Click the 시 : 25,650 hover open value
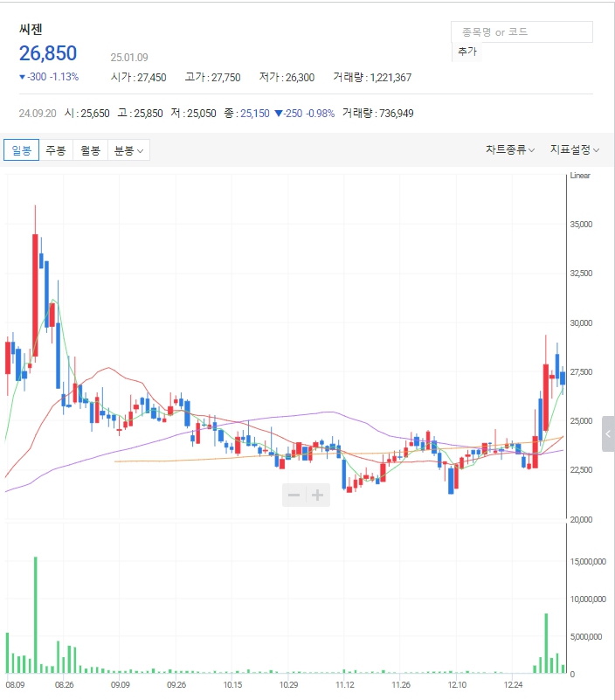 (87, 114)
